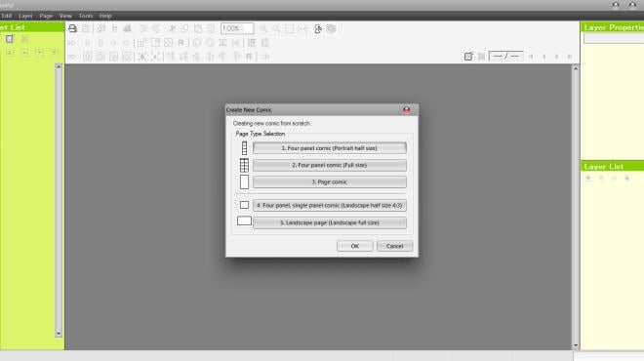Click the page number field showing -- / --
The image size is (644, 361).
pyautogui.click(x=506, y=56)
